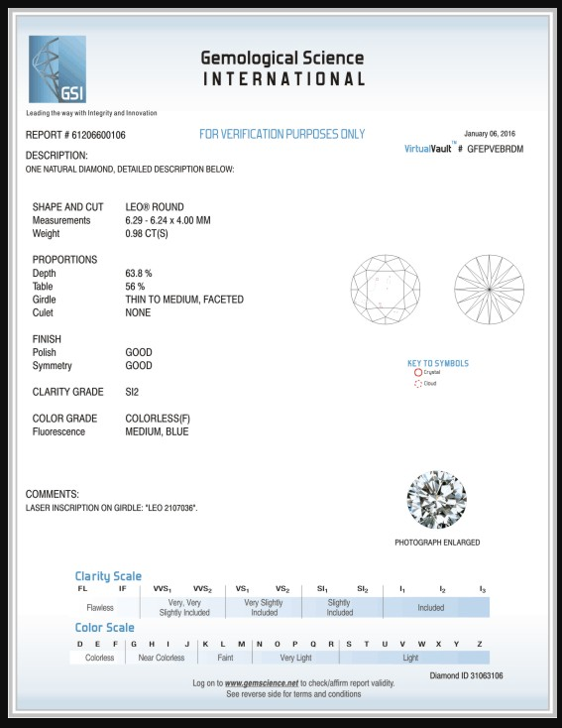Image resolution: width=562 pixels, height=728 pixels.
Task: Click depth value 63.8 %
Action: [139, 273]
